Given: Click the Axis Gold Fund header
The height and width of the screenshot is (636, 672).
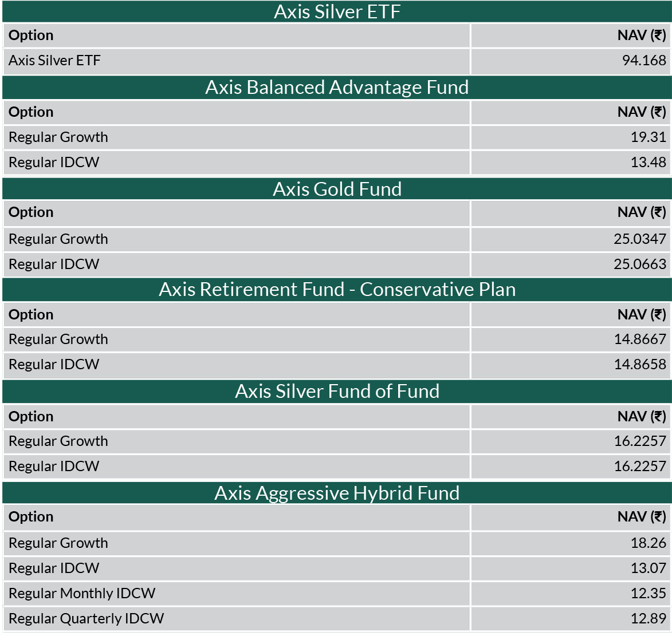Looking at the screenshot, I should pyautogui.click(x=337, y=189).
